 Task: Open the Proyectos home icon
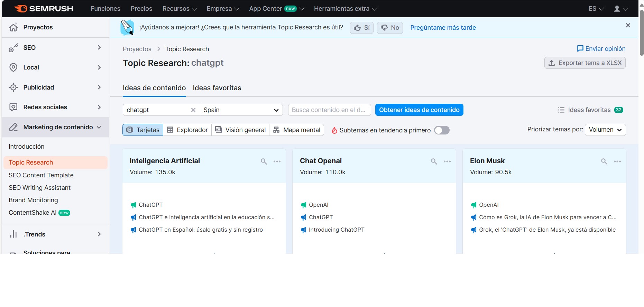(13, 27)
